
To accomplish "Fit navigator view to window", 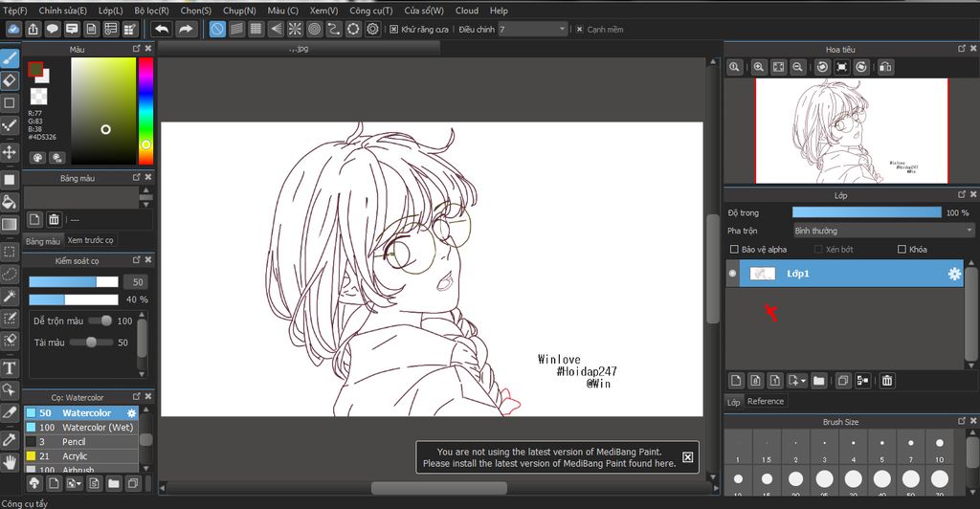I will 778,67.
